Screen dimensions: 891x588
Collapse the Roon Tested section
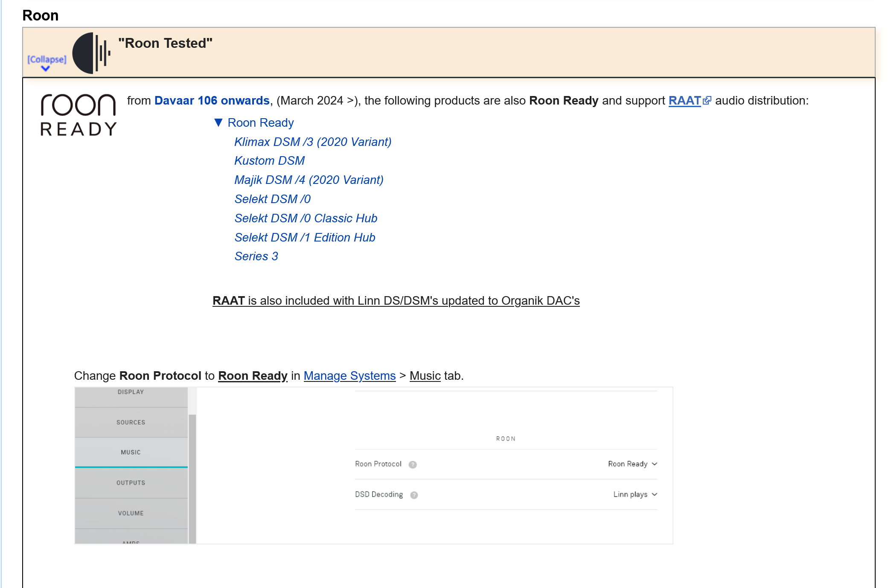[x=47, y=60]
